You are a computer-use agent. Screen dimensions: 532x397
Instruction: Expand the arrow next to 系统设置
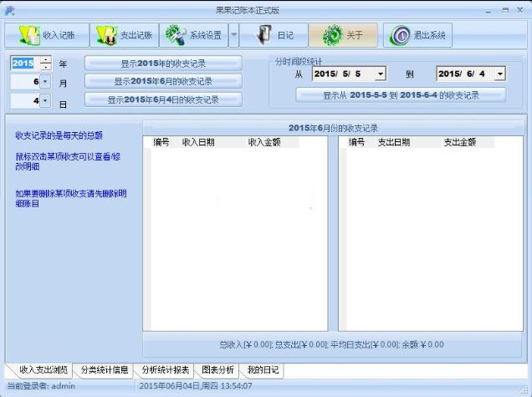click(x=234, y=35)
